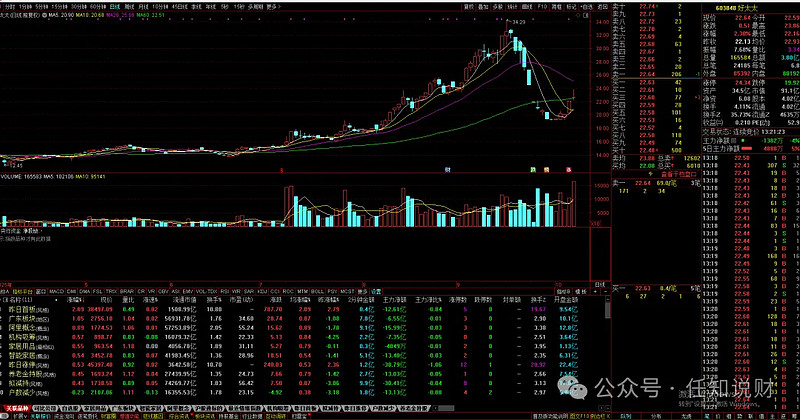Sort table by 主力净额 column
Viewport: 800px width, 420px height.
tap(394, 300)
